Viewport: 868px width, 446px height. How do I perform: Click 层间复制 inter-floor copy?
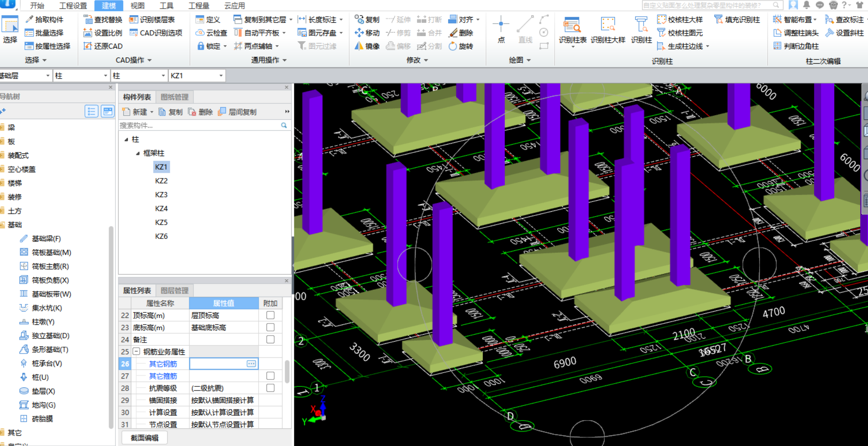pos(237,112)
